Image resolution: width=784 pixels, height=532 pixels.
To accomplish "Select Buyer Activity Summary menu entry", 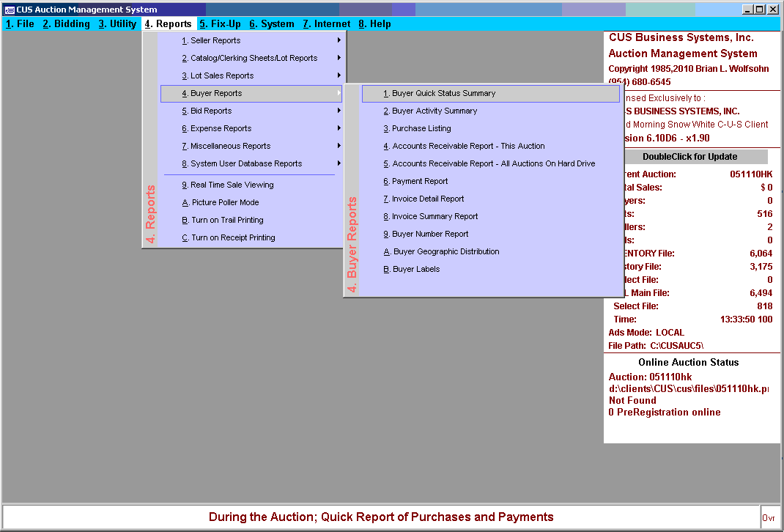I will pos(434,111).
